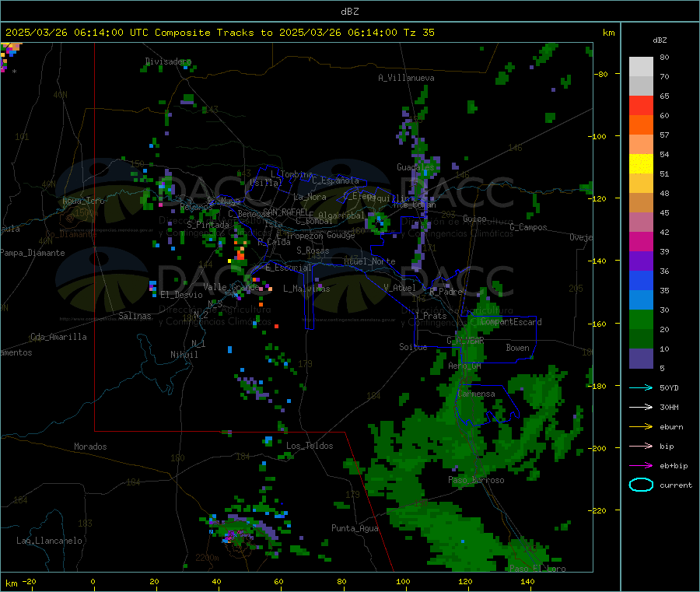Pick the green 30 dBZ legend swatch
700x592 pixels.
641,319
